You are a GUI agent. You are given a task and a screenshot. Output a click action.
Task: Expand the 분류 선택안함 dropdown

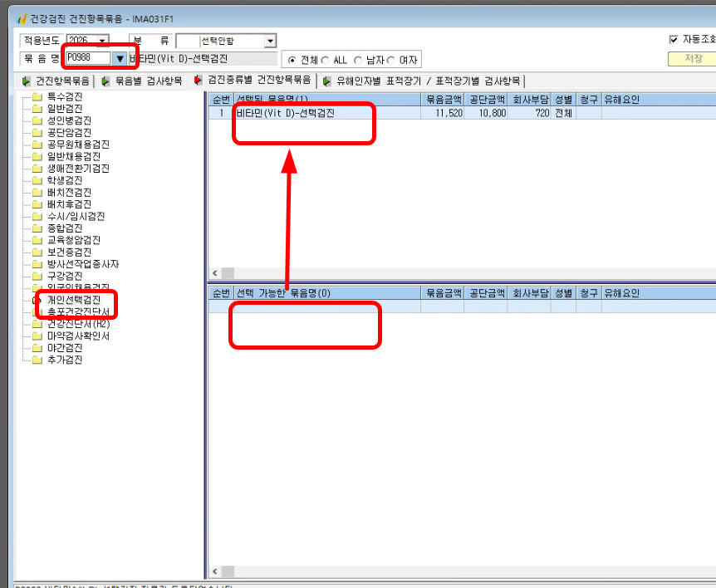point(270,41)
